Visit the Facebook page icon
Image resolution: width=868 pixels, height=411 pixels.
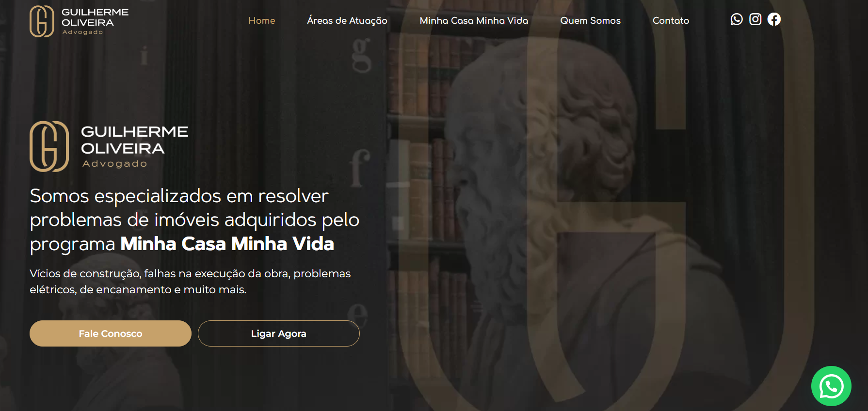774,19
